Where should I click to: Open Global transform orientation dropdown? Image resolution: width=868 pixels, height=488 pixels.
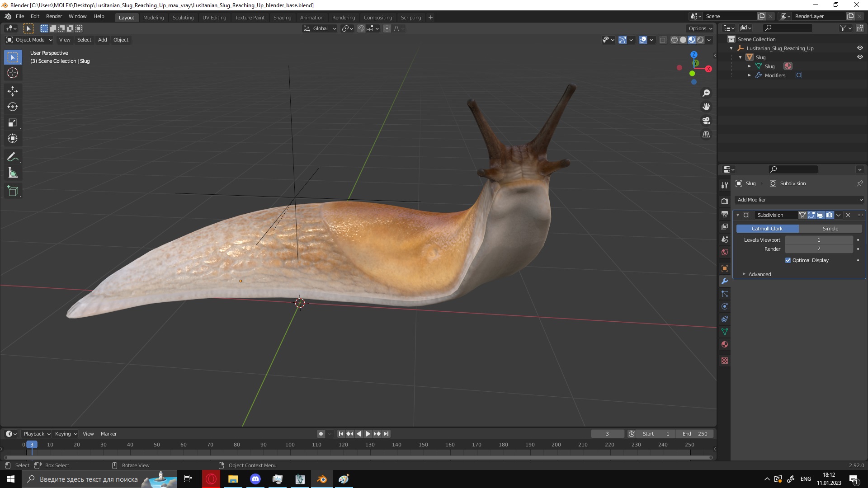(320, 28)
